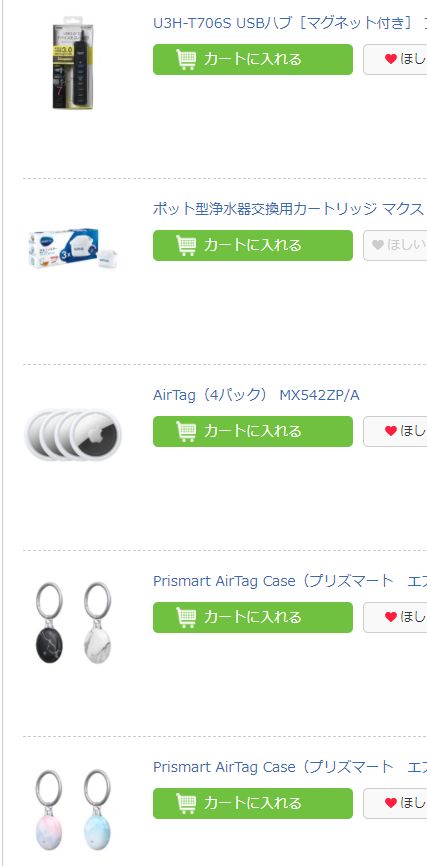Image resolution: width=427 pixels, height=866 pixels.
Task: View the Brita cartridge box thumbnail
Action: 73,249
